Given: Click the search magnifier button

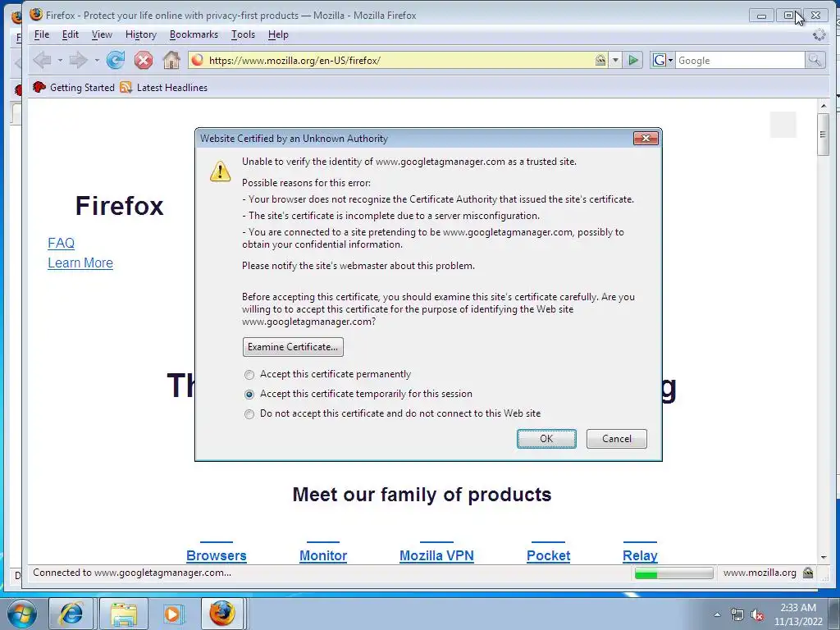Looking at the screenshot, I should [x=815, y=60].
